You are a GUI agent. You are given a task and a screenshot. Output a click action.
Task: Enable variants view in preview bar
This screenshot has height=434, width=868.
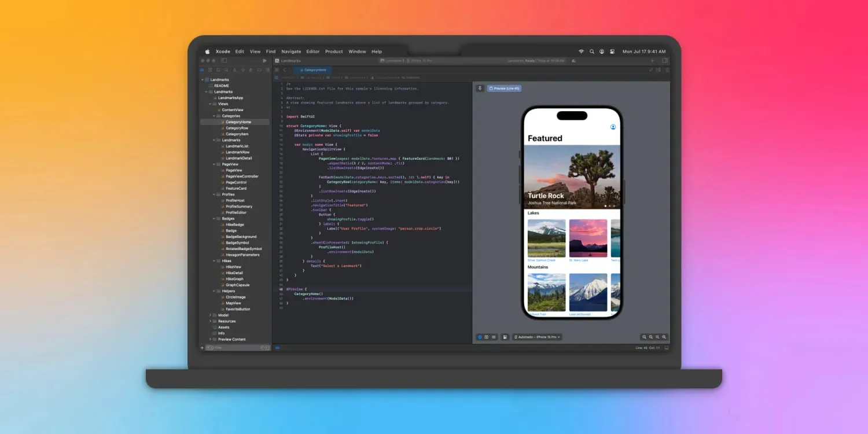[494, 337]
